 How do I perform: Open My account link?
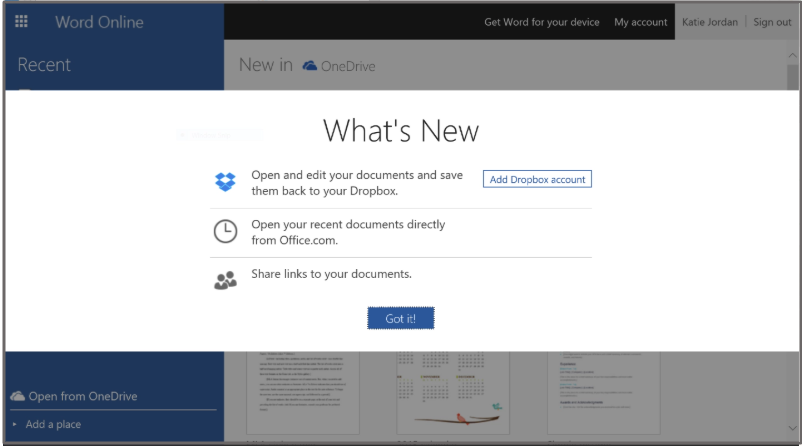(x=640, y=22)
